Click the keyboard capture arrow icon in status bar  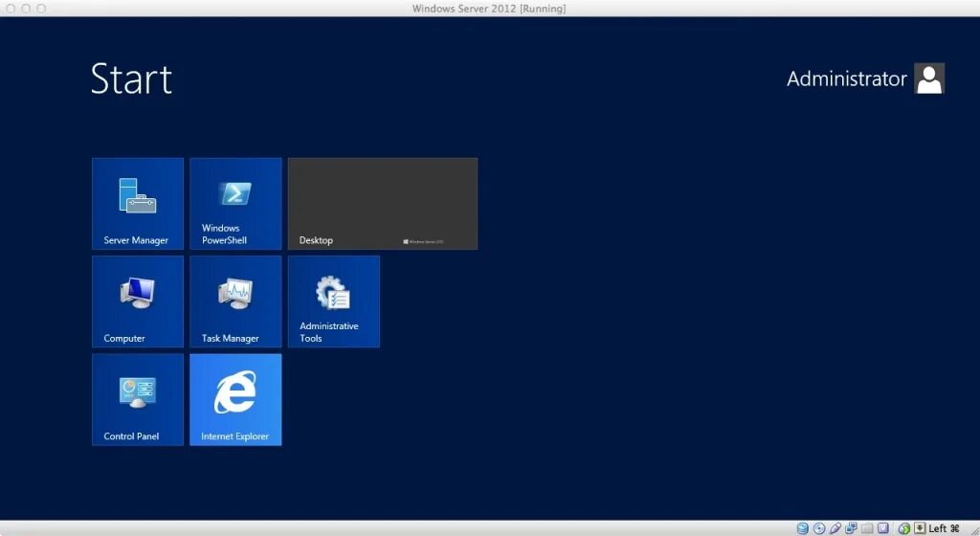point(920,528)
